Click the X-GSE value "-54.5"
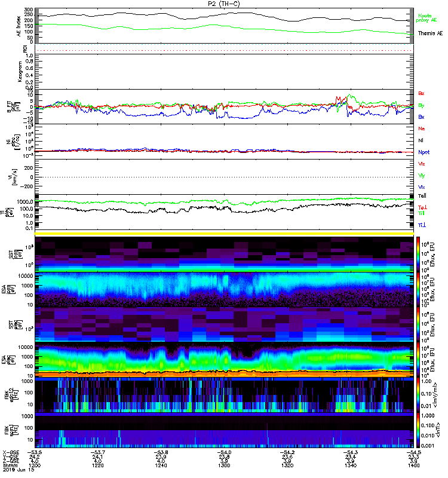The height and width of the screenshot is (478, 448). tap(413, 452)
